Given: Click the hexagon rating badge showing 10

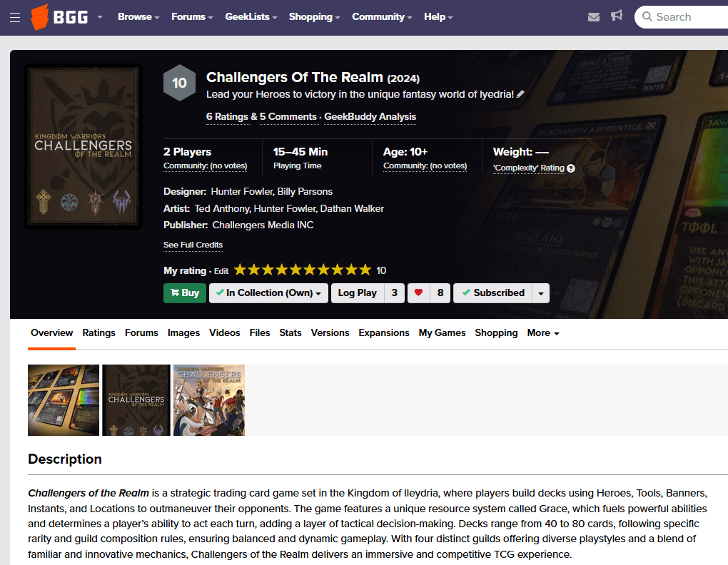Looking at the screenshot, I should [x=179, y=83].
